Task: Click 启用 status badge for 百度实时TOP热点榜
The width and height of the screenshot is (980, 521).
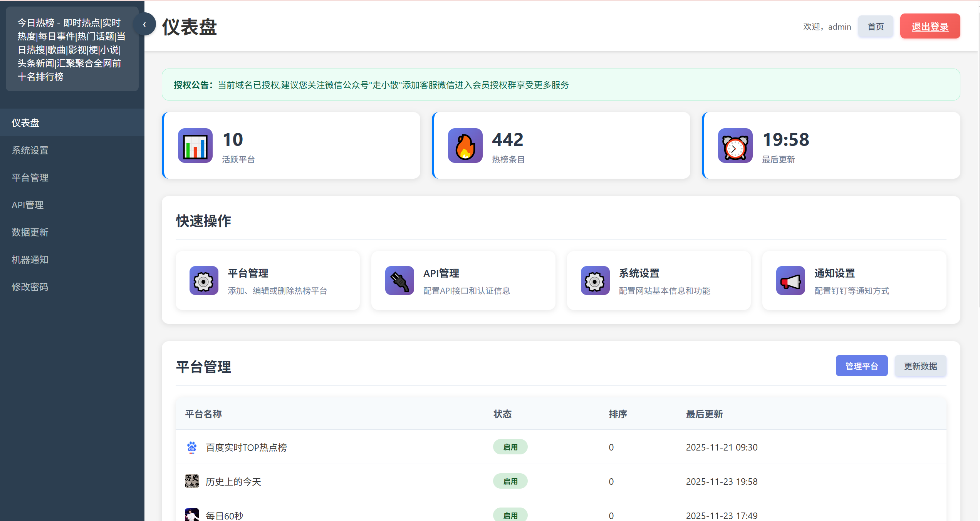Action: [510, 447]
